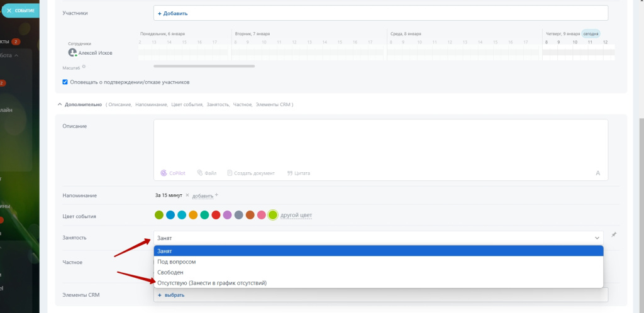644x313 pixels.
Task: Pick the red event color swatch
Action: pyautogui.click(x=216, y=216)
